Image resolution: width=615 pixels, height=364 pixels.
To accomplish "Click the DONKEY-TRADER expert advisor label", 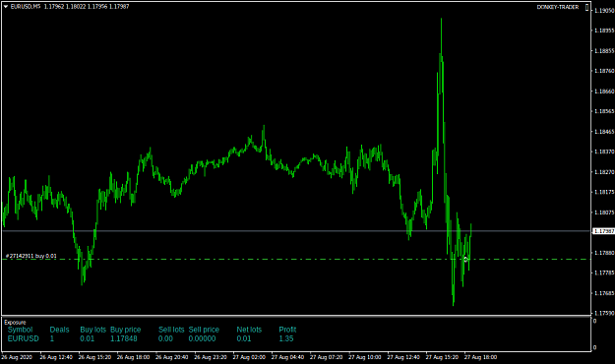I will pos(558,7).
